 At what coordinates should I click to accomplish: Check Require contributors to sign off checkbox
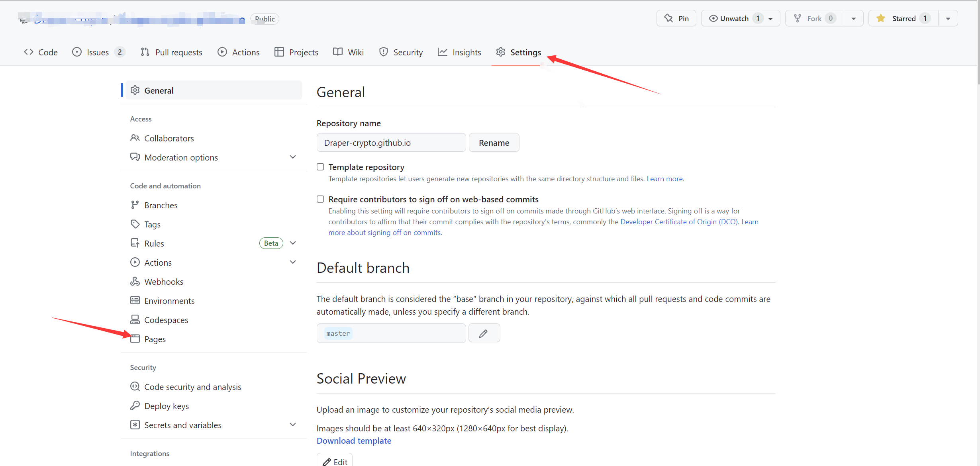tap(320, 199)
